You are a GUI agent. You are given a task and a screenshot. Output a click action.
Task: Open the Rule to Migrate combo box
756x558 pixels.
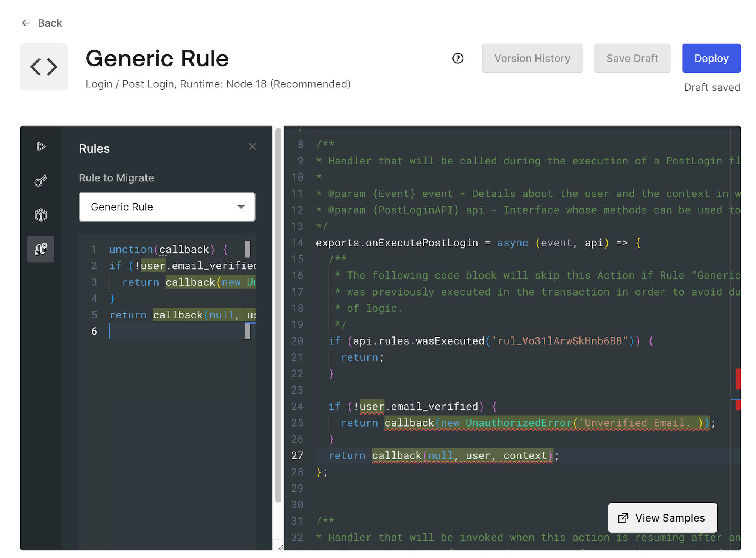[167, 207]
